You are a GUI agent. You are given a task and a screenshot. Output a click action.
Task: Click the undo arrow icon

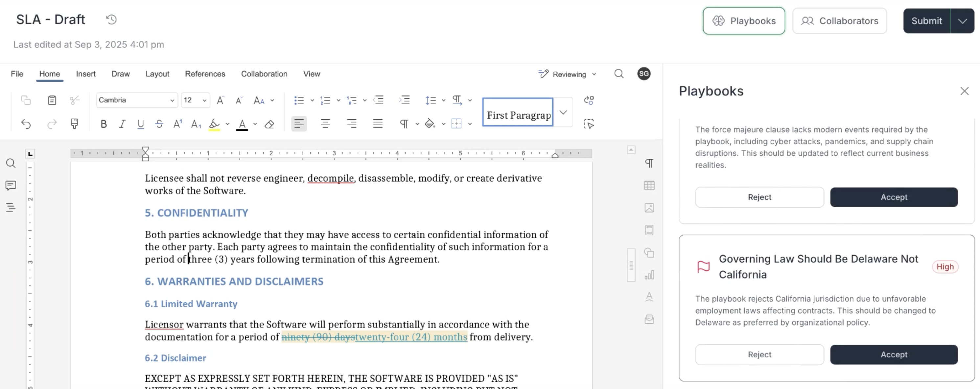pyautogui.click(x=26, y=124)
